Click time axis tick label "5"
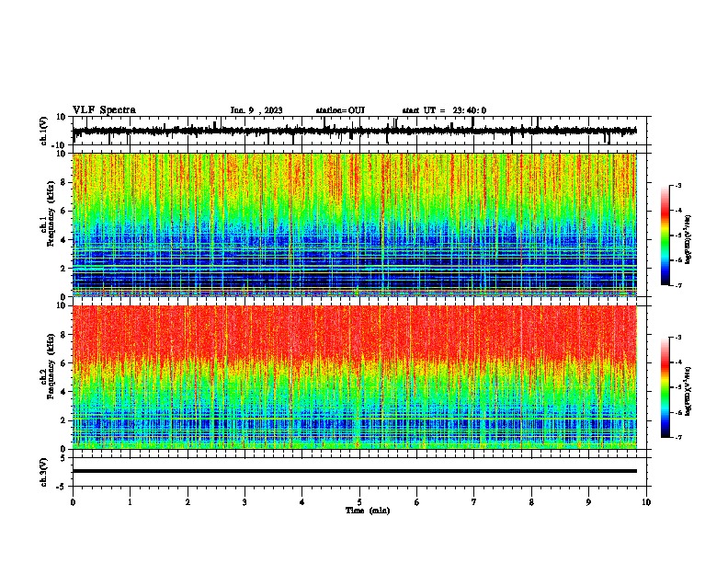The height and width of the screenshot is (563, 728). click(359, 502)
